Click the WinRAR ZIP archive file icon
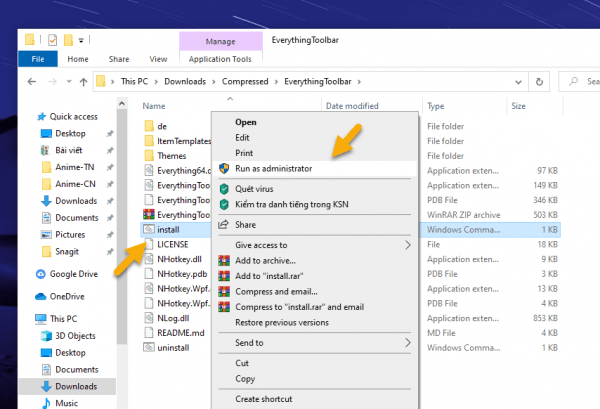 [x=149, y=214]
